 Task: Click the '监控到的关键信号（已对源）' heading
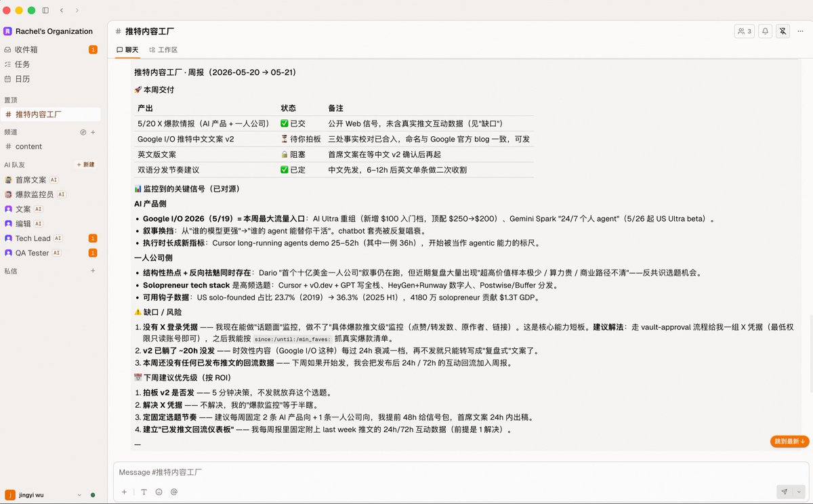coord(187,188)
